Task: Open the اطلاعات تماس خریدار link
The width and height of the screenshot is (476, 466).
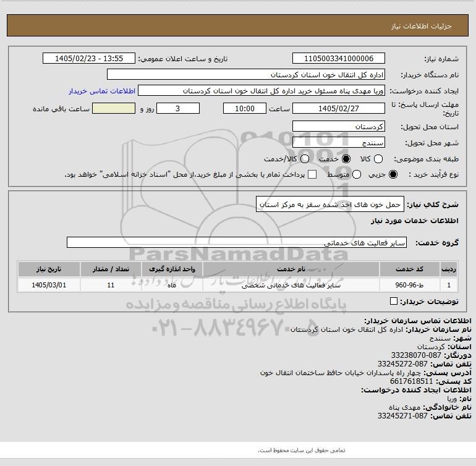Action: (102, 91)
